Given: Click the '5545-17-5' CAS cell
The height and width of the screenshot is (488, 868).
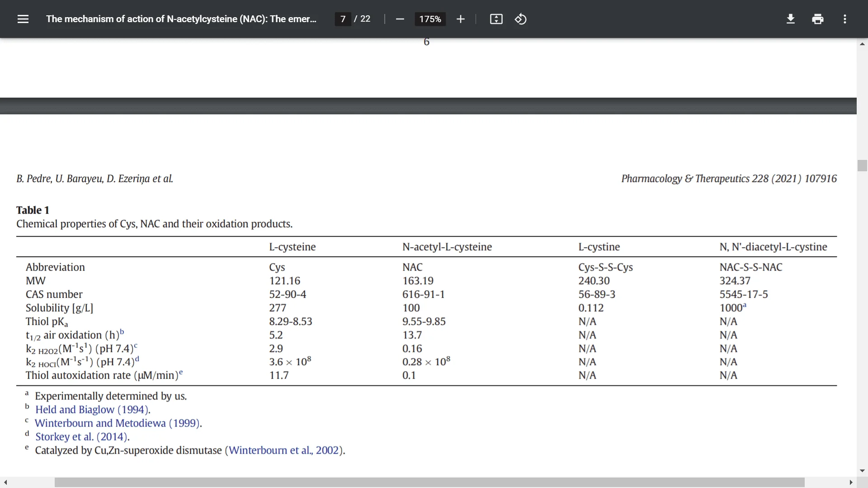Looking at the screenshot, I should tap(743, 294).
